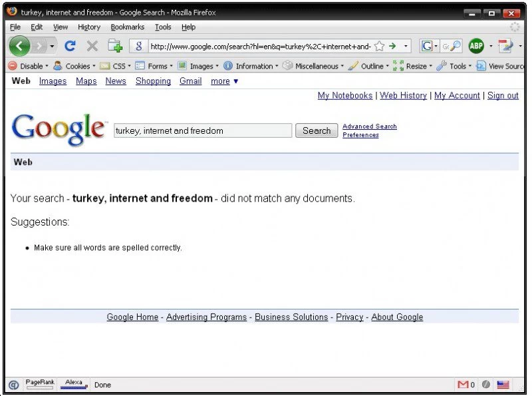Click the grey Stop loading X icon

click(92, 46)
